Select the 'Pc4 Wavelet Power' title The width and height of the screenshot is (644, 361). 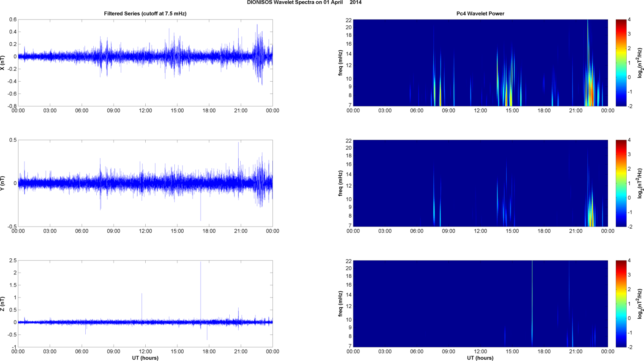(480, 14)
